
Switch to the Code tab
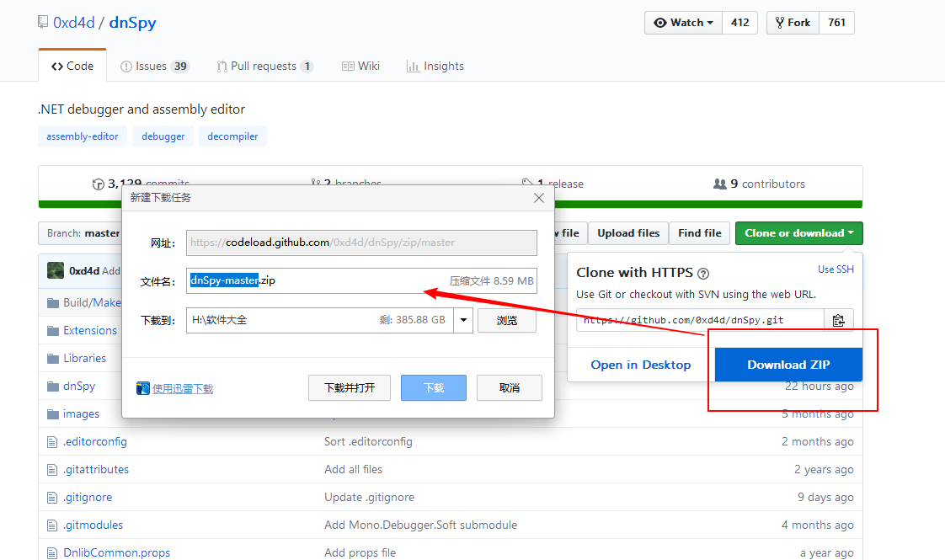pyautogui.click(x=72, y=67)
